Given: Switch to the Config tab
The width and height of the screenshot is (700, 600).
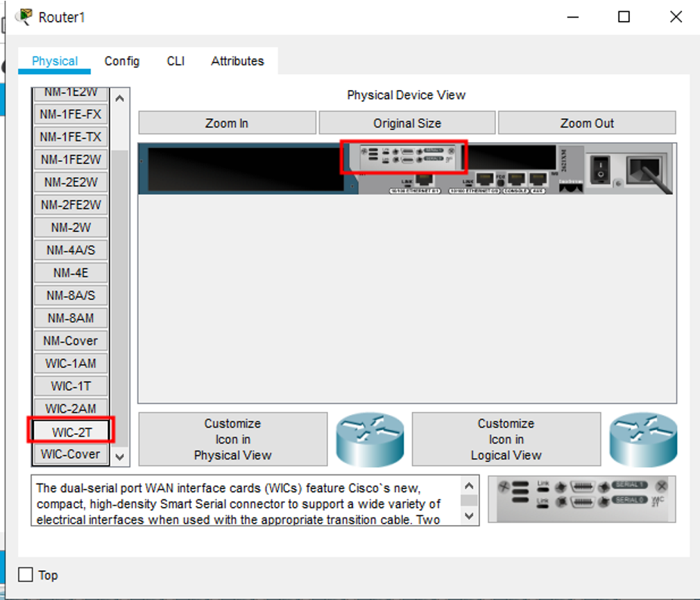Looking at the screenshot, I should point(122,61).
